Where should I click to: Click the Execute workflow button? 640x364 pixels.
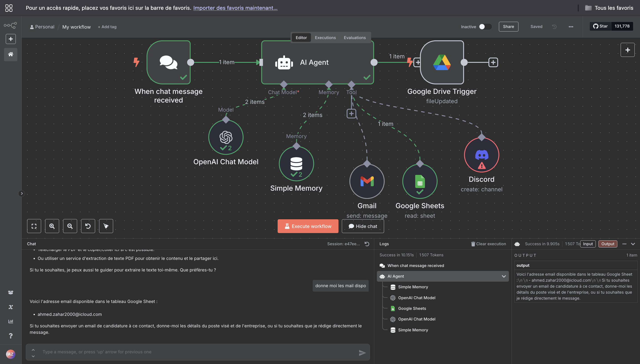coord(308,226)
